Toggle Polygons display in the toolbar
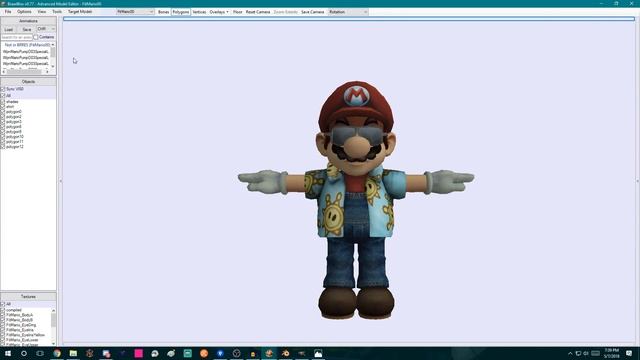Image resolution: width=640 pixels, height=360 pixels. tap(180, 12)
